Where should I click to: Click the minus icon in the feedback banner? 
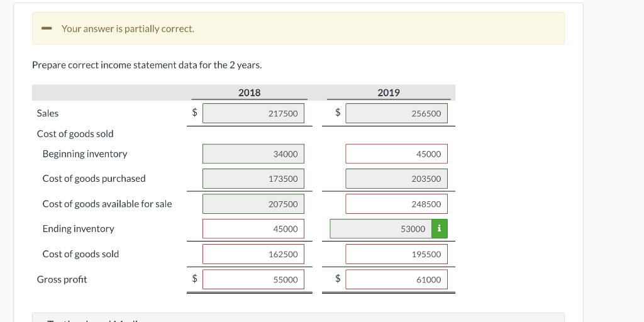click(x=47, y=28)
